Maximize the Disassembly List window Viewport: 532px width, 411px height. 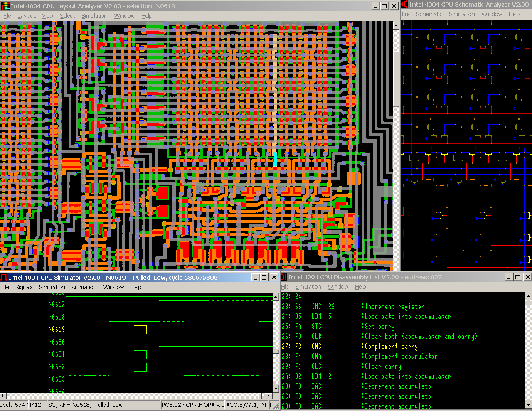pyautogui.click(x=518, y=277)
